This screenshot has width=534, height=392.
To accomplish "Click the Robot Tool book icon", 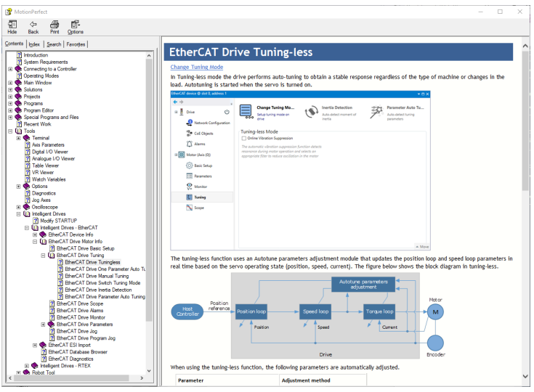I will point(27,372).
